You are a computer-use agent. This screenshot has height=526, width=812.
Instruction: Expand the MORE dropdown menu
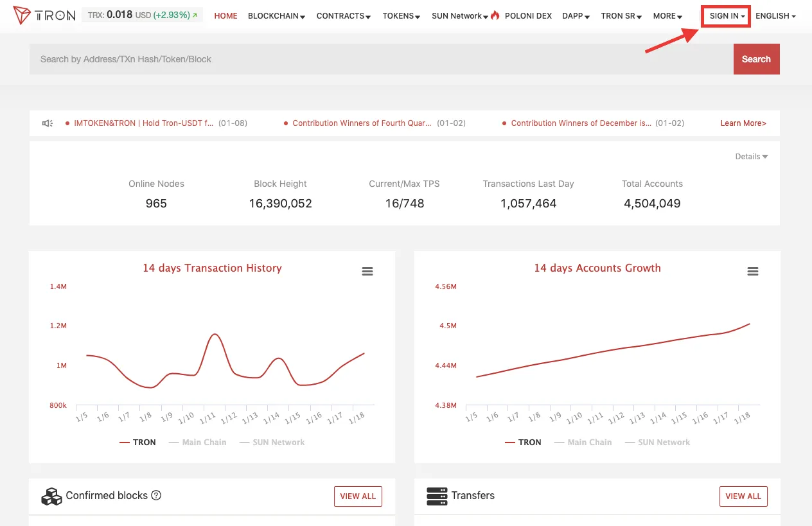(x=667, y=16)
